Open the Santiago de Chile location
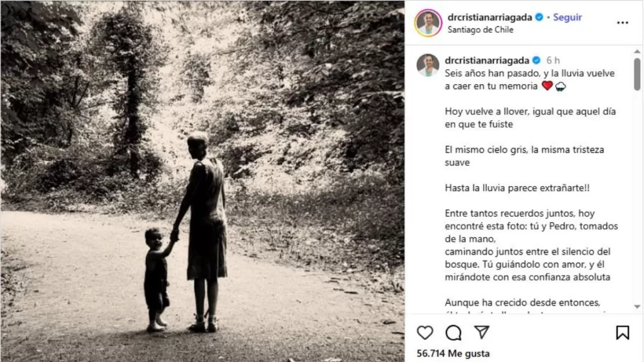The image size is (644, 362). [480, 30]
